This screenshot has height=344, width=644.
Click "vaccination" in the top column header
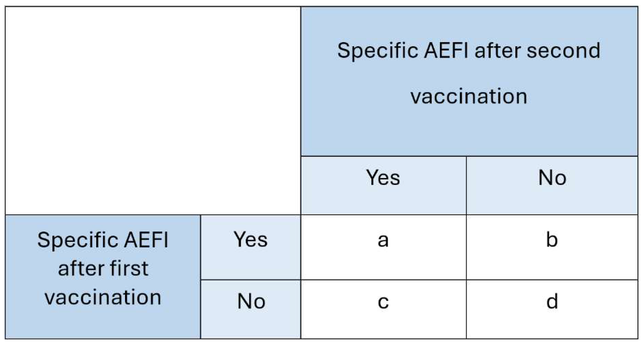pos(469,96)
